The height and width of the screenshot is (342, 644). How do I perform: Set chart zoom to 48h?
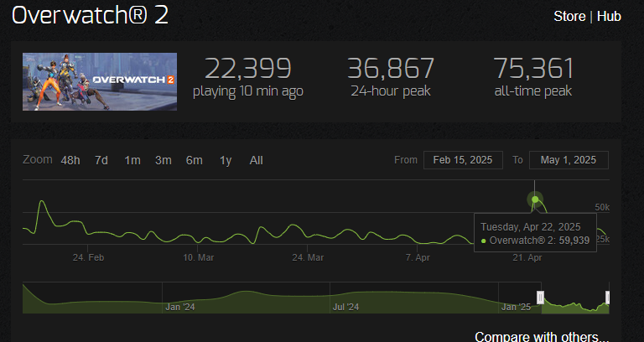[70, 160]
